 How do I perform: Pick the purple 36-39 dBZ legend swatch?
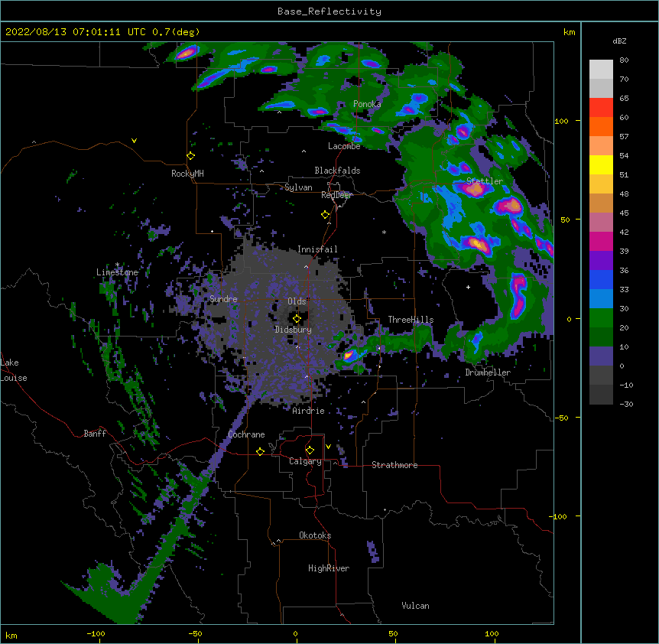click(x=601, y=261)
